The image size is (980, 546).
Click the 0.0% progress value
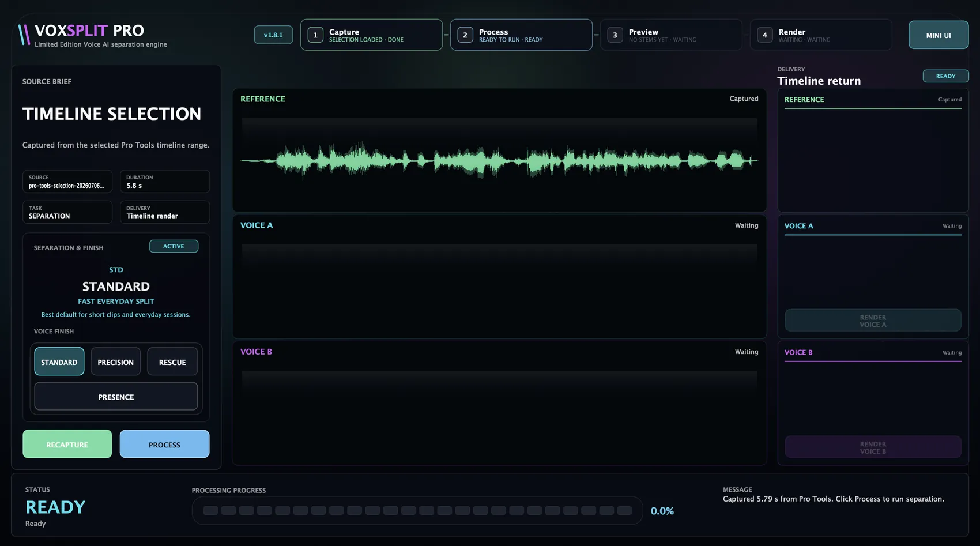click(662, 511)
